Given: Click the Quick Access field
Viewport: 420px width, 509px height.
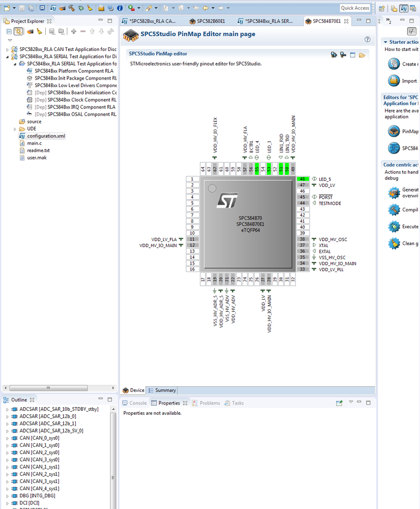Looking at the screenshot, I should tap(355, 8).
